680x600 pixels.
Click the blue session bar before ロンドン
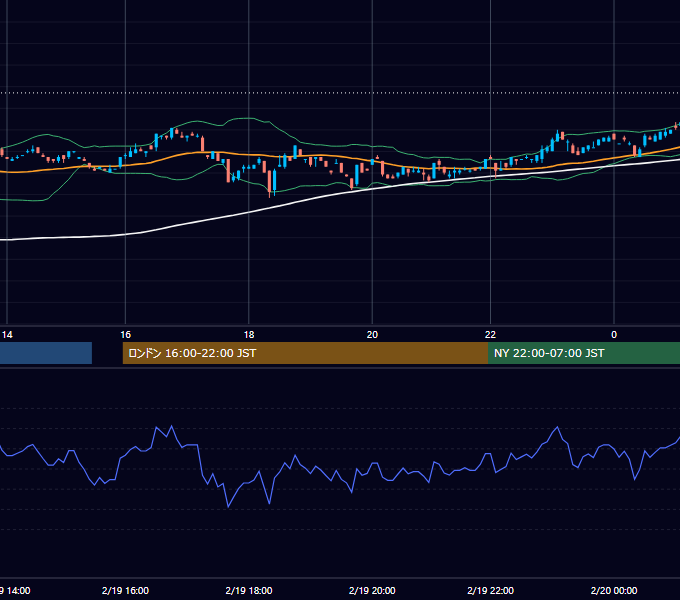point(46,353)
